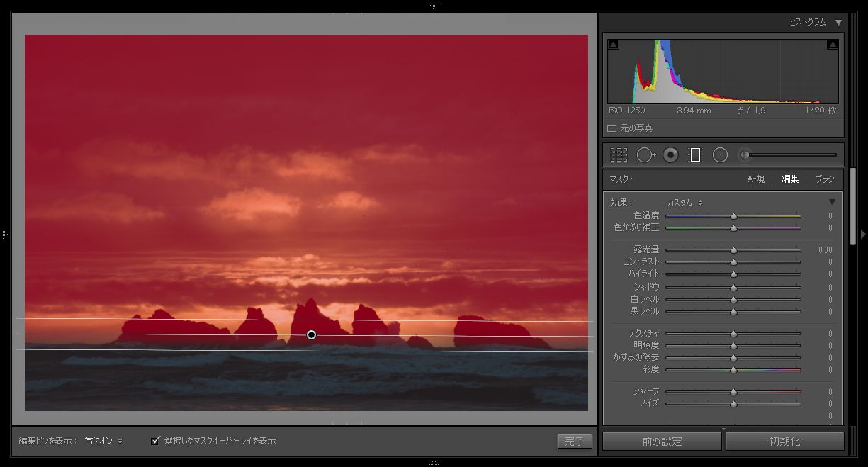The height and width of the screenshot is (467, 868).
Task: Choose 編集 mask mode
Action: [790, 179]
